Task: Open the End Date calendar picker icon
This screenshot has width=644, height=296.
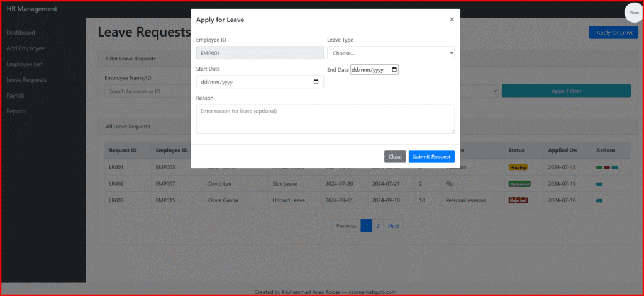Action: point(394,70)
